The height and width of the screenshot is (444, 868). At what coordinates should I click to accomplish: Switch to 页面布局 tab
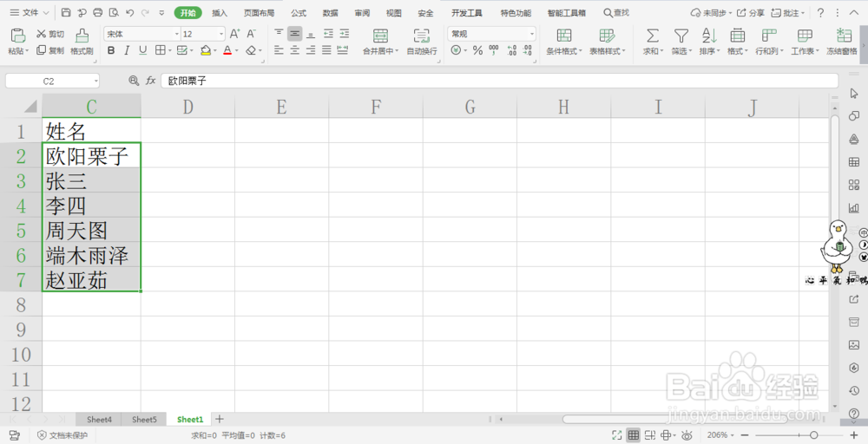coord(259,13)
